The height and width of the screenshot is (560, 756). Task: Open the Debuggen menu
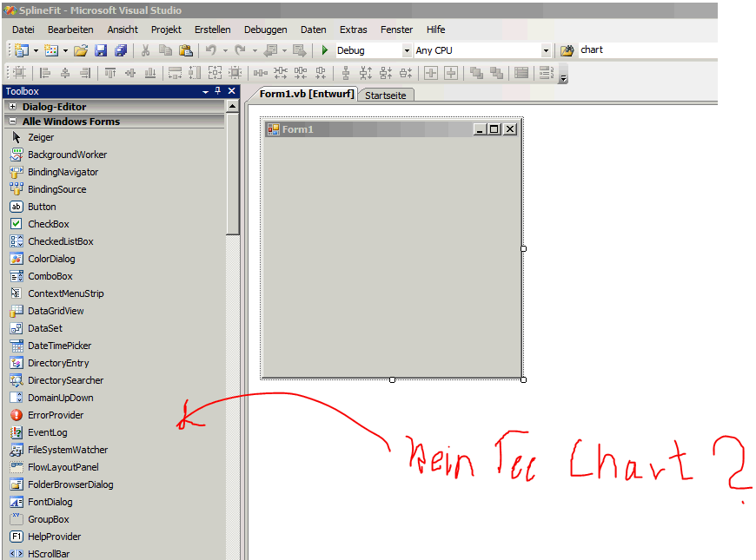(x=265, y=30)
